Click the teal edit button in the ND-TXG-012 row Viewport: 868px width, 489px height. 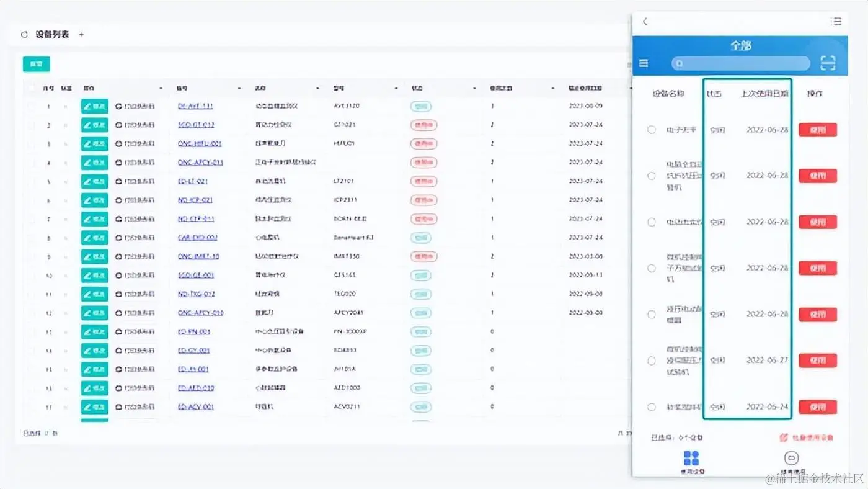[94, 294]
